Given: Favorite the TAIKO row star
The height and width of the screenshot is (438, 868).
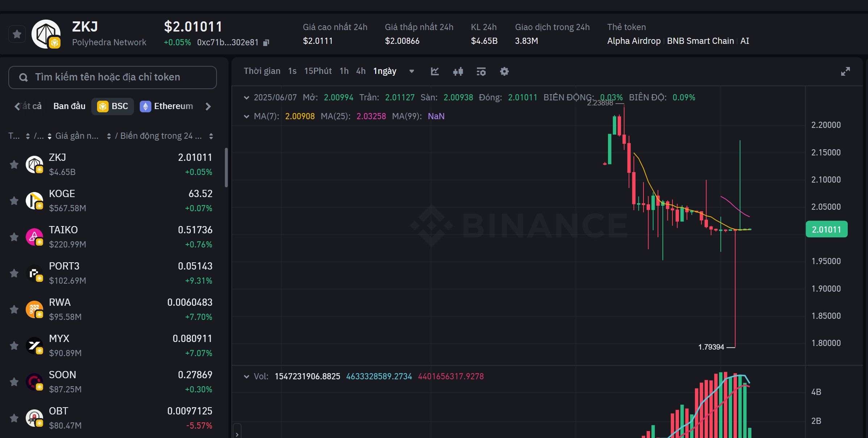Looking at the screenshot, I should tap(14, 237).
